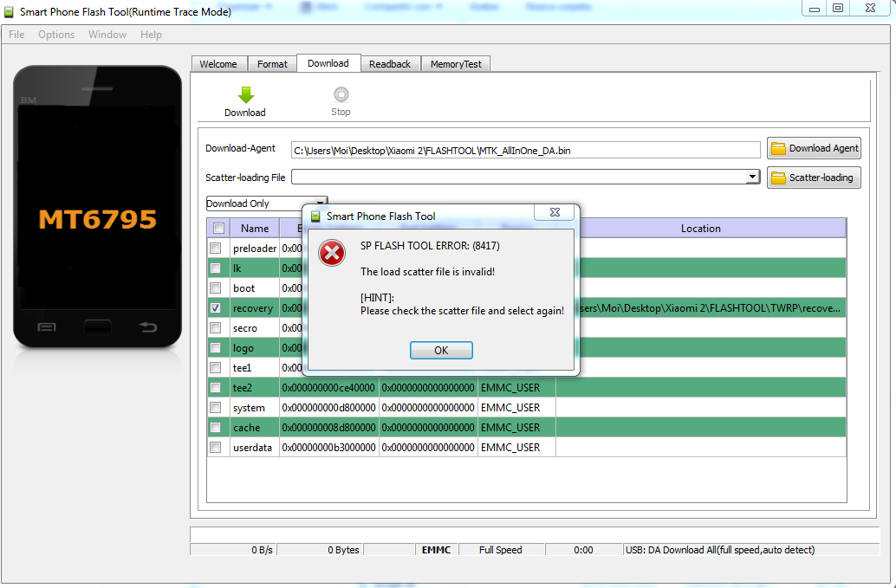This screenshot has width=896, height=588.
Task: Switch to the Welcome tab
Action: pyautogui.click(x=218, y=64)
